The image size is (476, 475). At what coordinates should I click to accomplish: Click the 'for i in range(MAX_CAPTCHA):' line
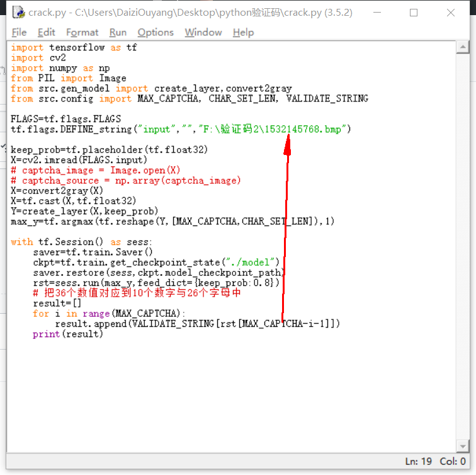click(109, 314)
